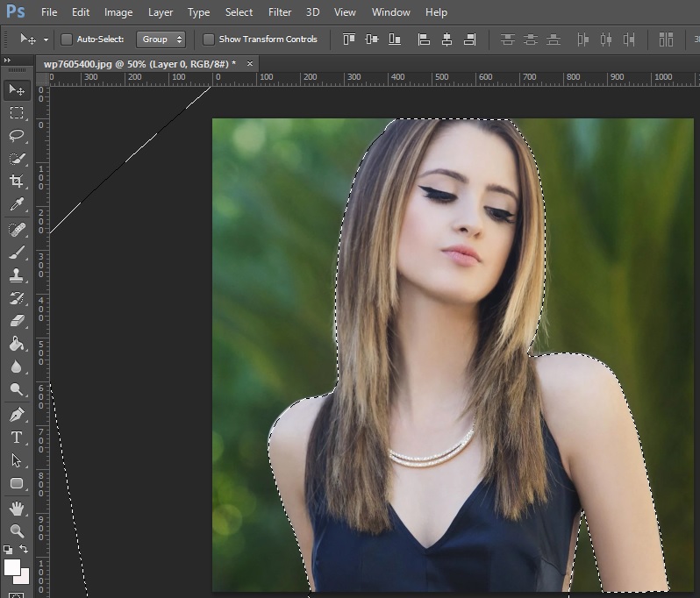Click Auto-Align Layers icon
The height and width of the screenshot is (598, 700).
pos(666,39)
